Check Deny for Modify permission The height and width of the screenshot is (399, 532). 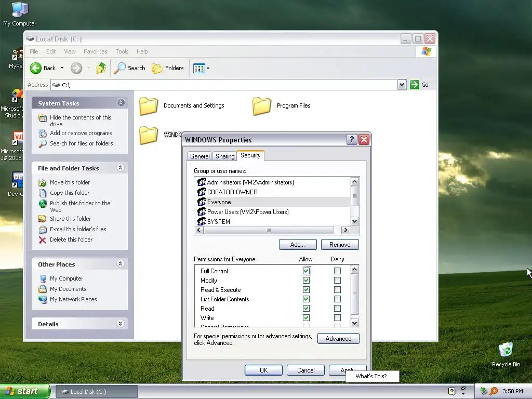point(337,281)
